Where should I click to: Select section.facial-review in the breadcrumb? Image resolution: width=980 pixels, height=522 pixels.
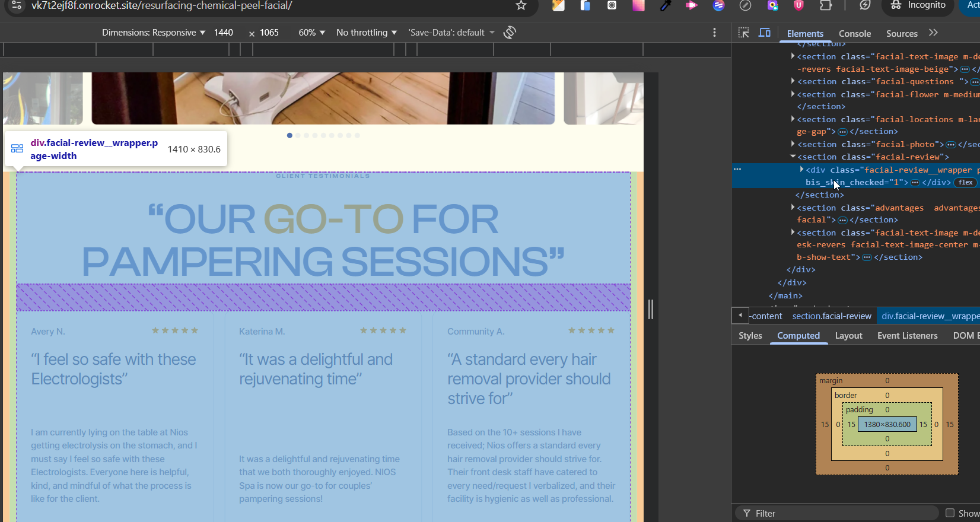click(831, 316)
